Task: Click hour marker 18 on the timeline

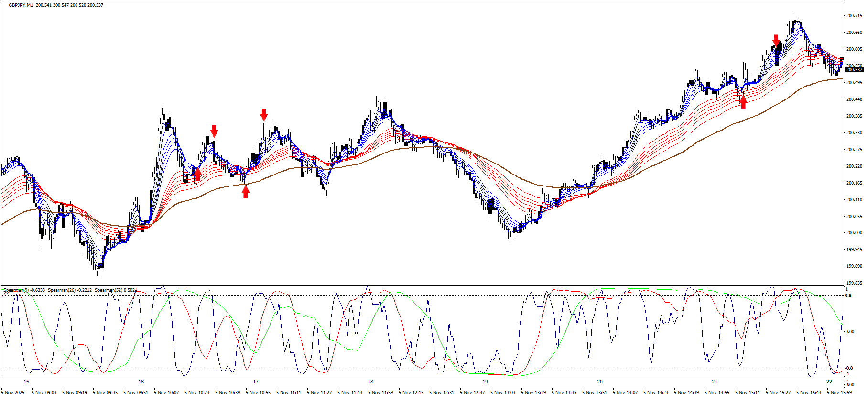Action: (370, 382)
